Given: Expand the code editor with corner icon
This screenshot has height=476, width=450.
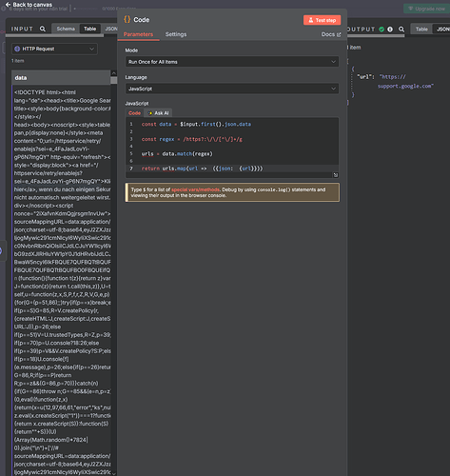Looking at the screenshot, I should tap(336, 175).
